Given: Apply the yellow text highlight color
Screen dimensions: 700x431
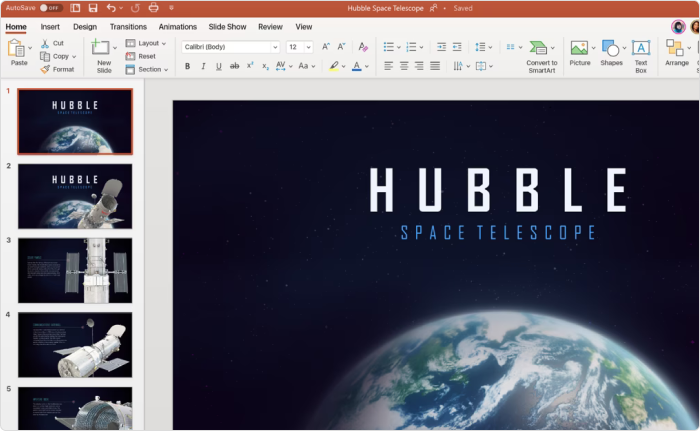Looking at the screenshot, I should (x=333, y=66).
